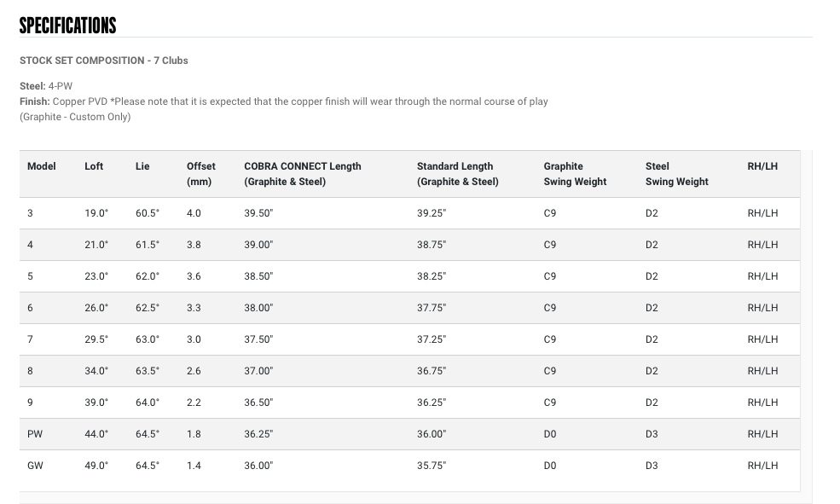The image size is (840, 504).
Task: Select the 29.5° loft cell
Action: pyautogui.click(x=96, y=339)
